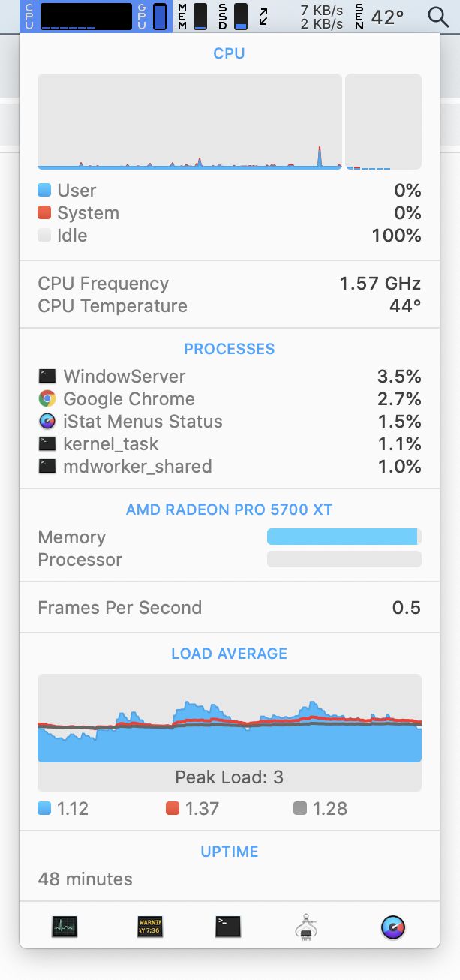This screenshot has width=460, height=980.
Task: Open network speed menu bar item
Action: click(301, 17)
